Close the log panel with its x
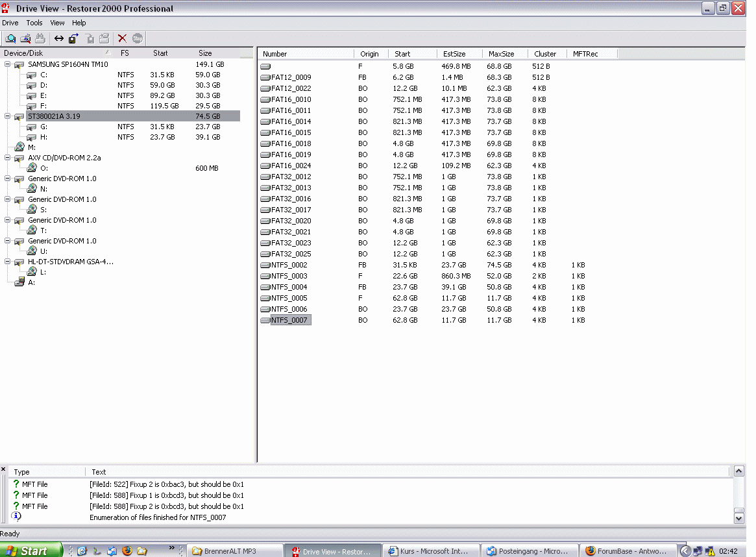Image resolution: width=756 pixels, height=557 pixels. pyautogui.click(x=3, y=469)
